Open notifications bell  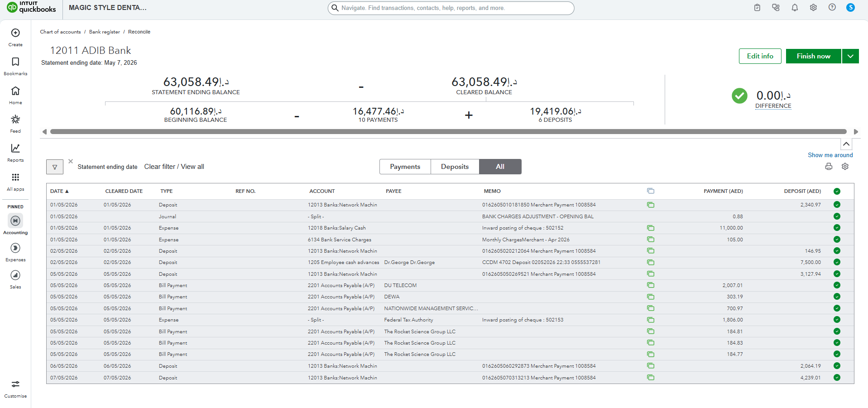click(x=795, y=8)
